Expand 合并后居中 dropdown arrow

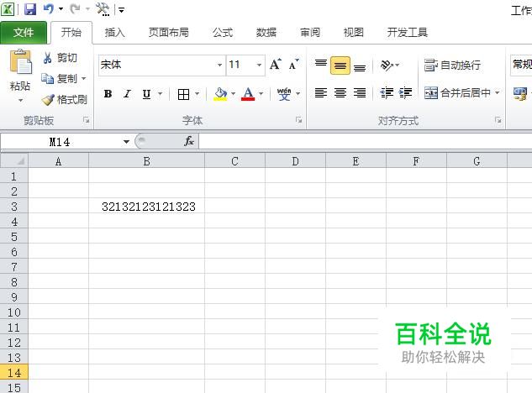[x=498, y=92]
